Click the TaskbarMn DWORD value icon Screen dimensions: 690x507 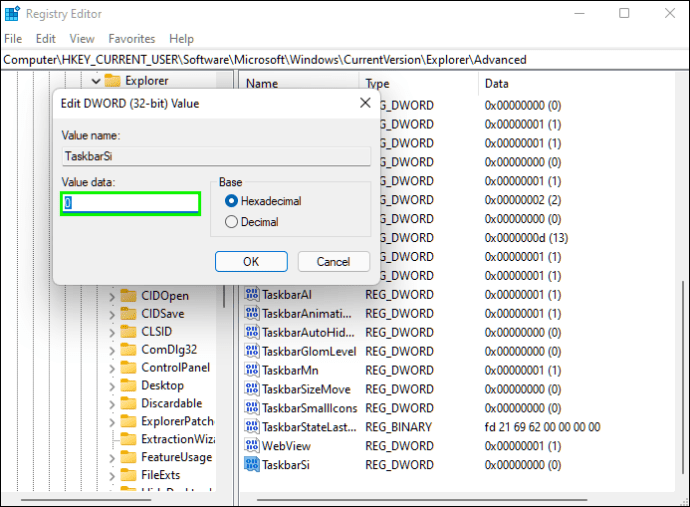(252, 370)
